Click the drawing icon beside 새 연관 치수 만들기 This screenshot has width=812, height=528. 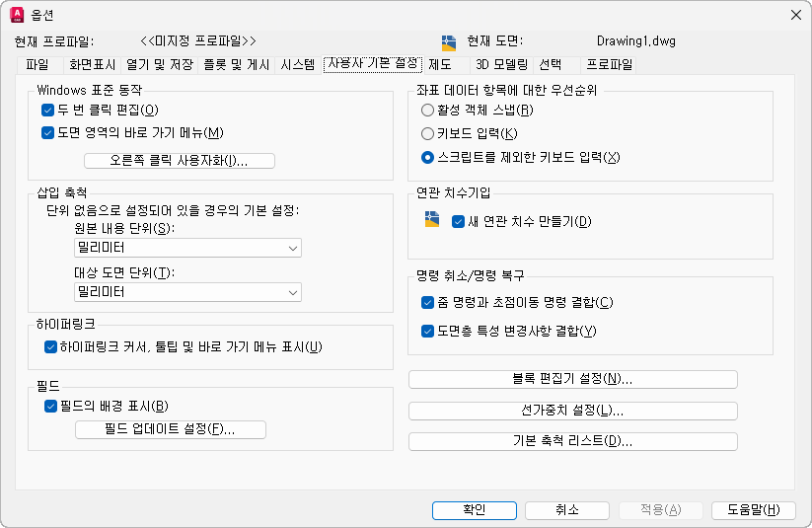coord(431,220)
